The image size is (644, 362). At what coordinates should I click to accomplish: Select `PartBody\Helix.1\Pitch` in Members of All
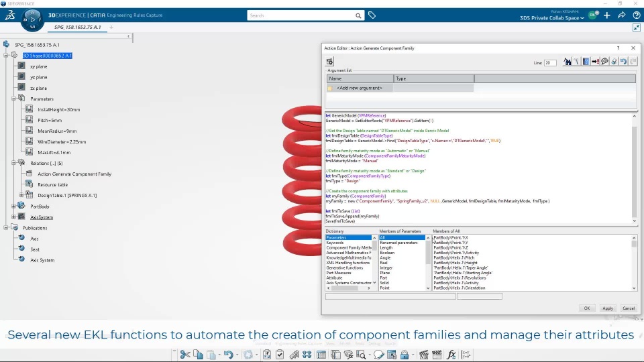tap(454, 257)
